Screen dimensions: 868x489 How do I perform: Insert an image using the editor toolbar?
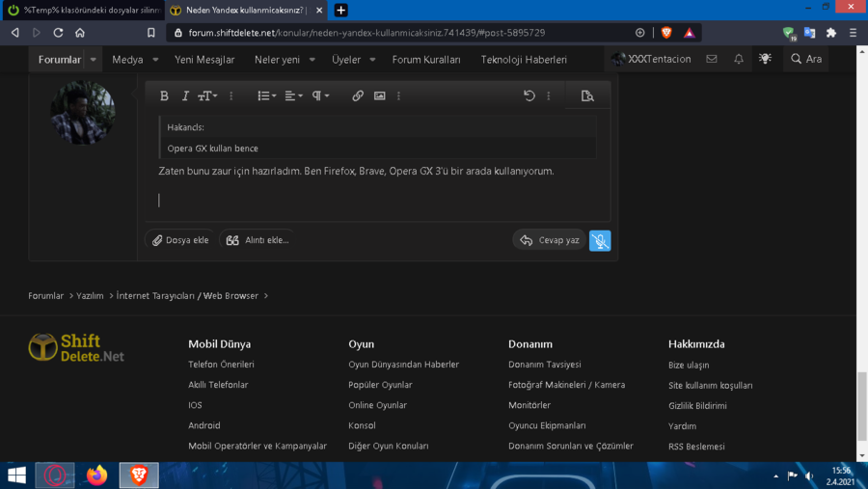coord(380,95)
